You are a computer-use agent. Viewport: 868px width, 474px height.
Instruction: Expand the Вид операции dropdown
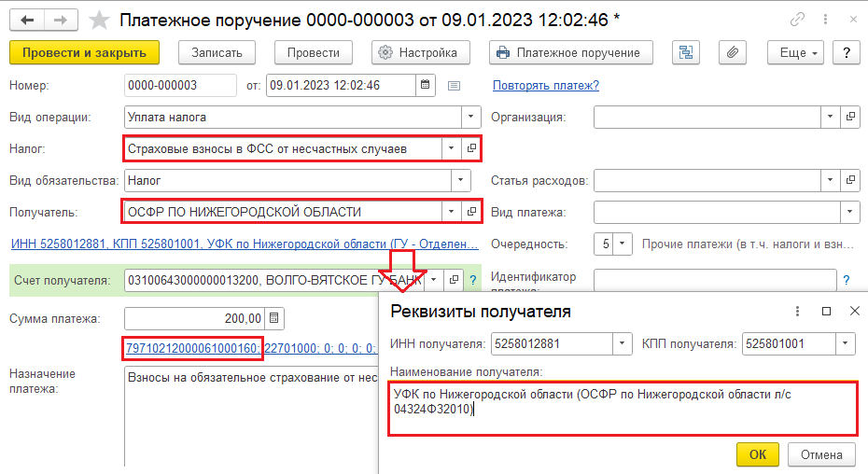(x=470, y=117)
